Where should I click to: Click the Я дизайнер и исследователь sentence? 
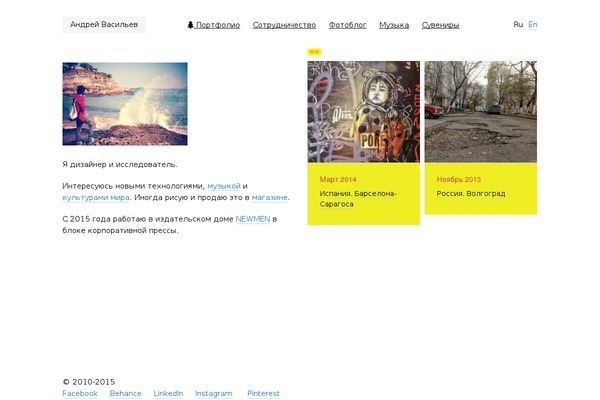tap(120, 165)
